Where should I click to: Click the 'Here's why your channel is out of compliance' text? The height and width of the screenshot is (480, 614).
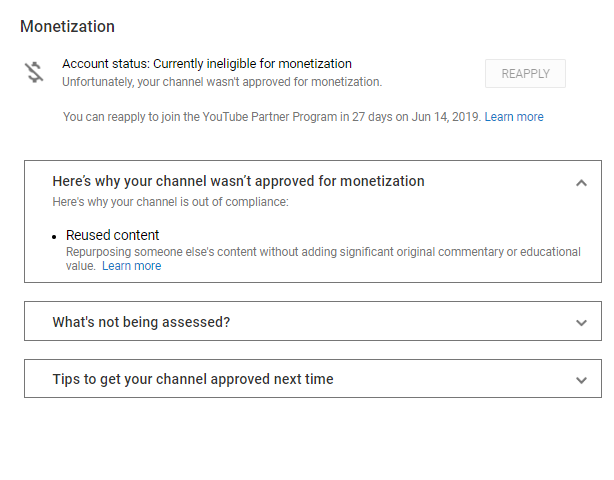pos(170,202)
